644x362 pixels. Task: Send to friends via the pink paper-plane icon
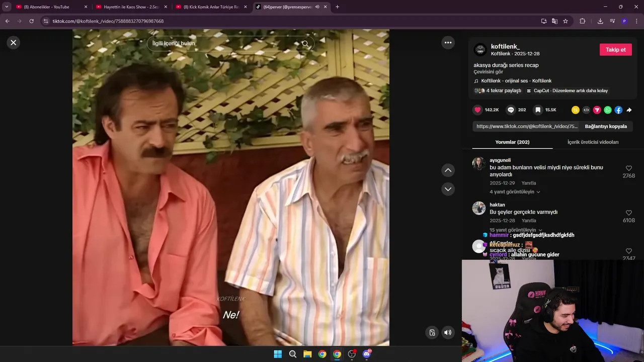(x=597, y=110)
